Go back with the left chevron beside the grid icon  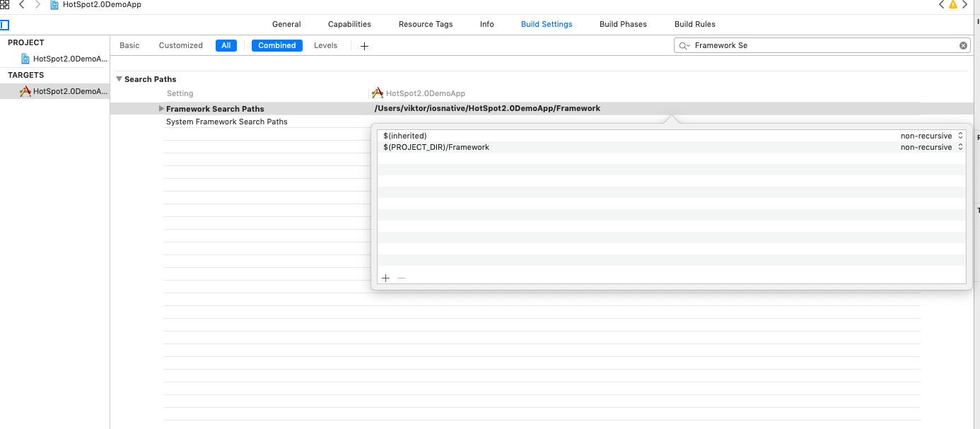point(22,4)
